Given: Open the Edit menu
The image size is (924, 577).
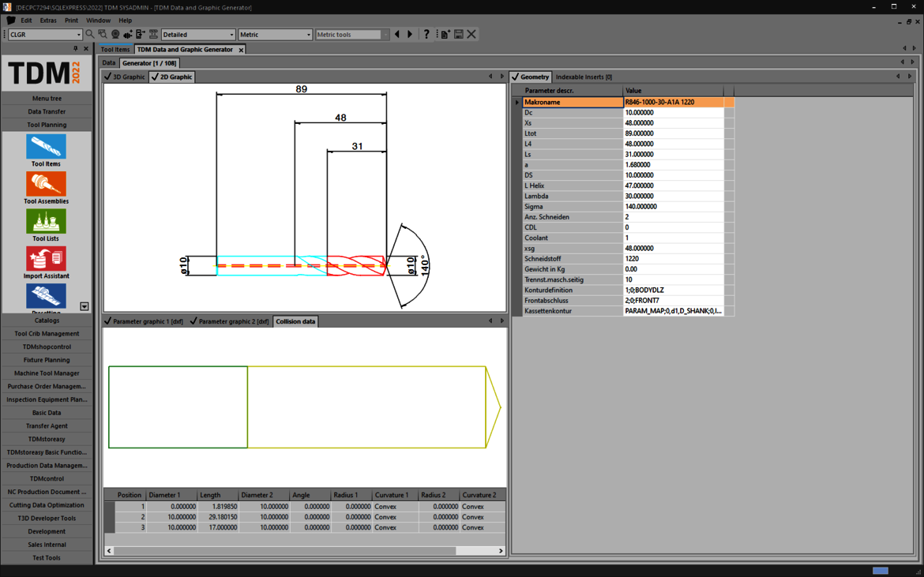Looking at the screenshot, I should click(26, 20).
